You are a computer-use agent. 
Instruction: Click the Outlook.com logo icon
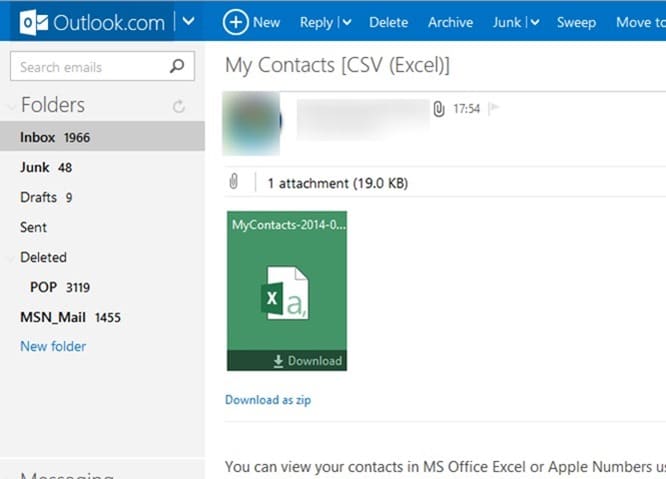pos(34,22)
